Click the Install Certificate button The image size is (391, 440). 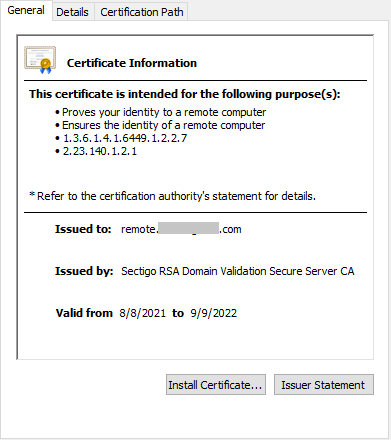(x=216, y=385)
